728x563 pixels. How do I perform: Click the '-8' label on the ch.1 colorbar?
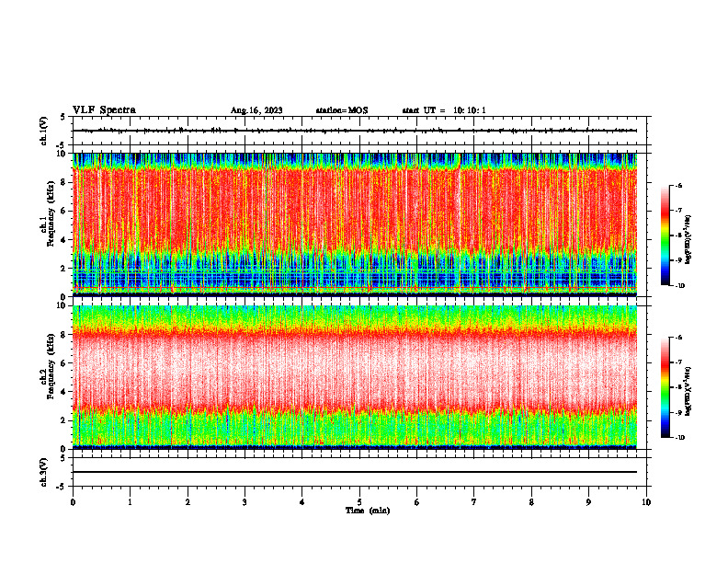(x=678, y=236)
